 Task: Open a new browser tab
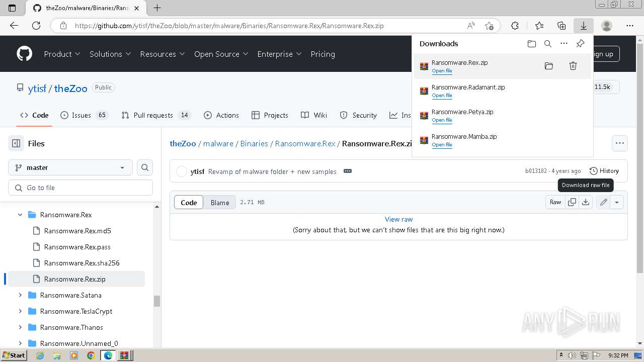pos(157,8)
